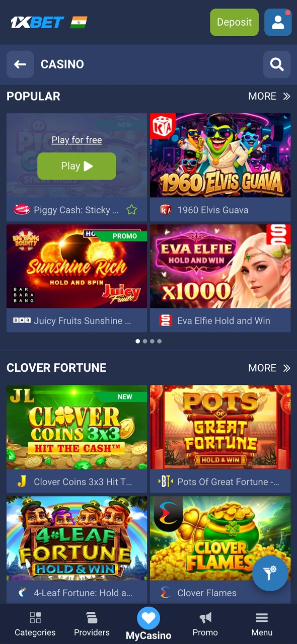
Task: Open the 1960 Elvis Guava game thumbnail
Action: 220,155
